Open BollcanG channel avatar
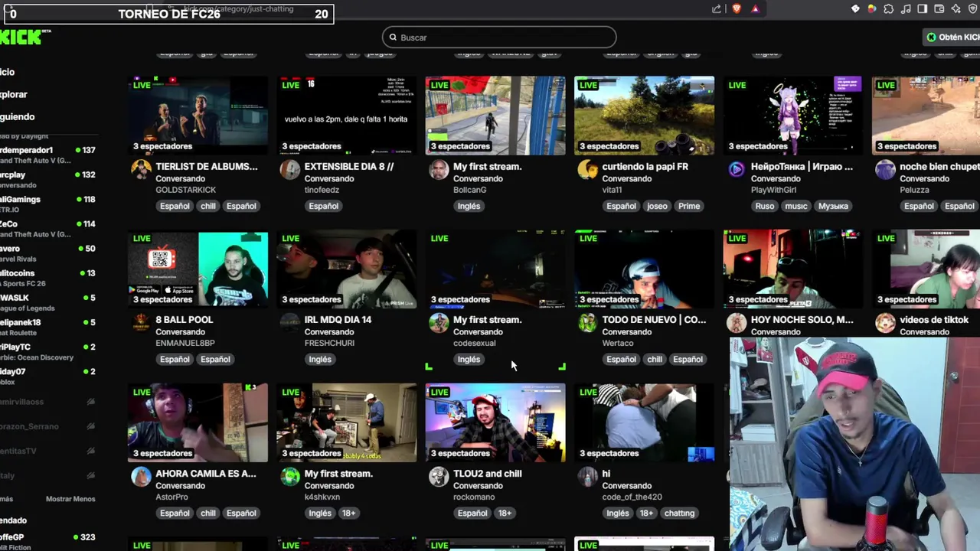Image resolution: width=980 pixels, height=551 pixels. (x=439, y=169)
